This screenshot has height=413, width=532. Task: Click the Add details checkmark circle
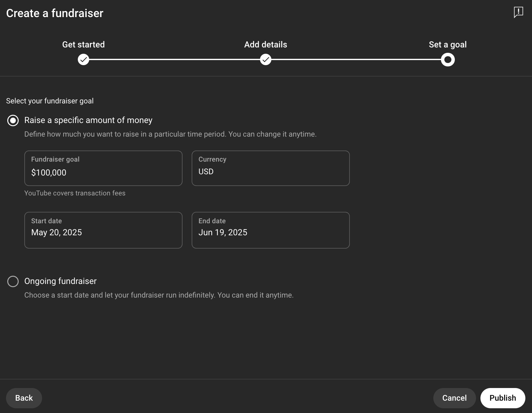pos(266,59)
